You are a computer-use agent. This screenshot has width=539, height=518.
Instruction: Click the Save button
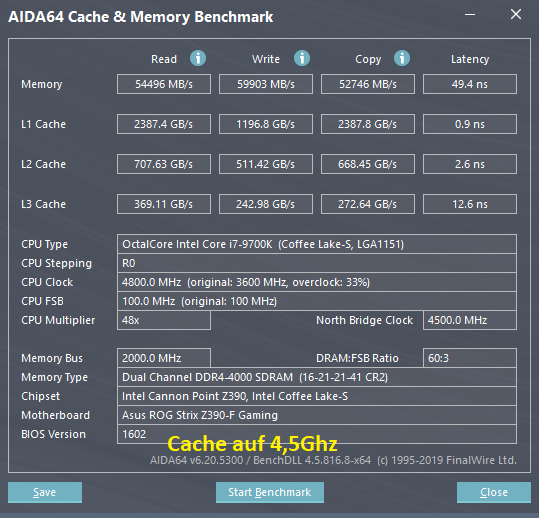[x=45, y=492]
